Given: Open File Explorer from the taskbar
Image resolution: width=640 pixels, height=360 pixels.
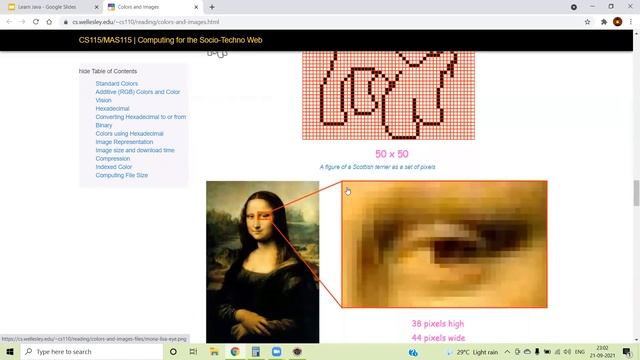Looking at the screenshot, I should tap(214, 351).
